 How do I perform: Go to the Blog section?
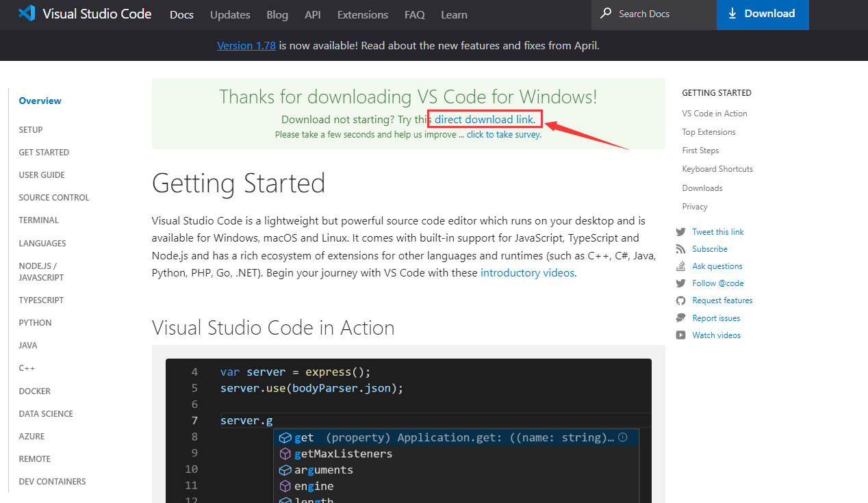(x=277, y=14)
